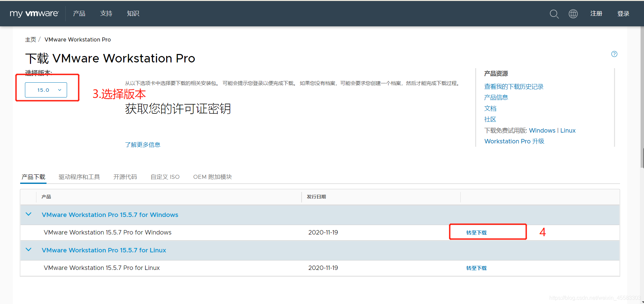The height and width of the screenshot is (304, 644).
Task: Open Workstation Pro 升级 link
Action: 514,141
